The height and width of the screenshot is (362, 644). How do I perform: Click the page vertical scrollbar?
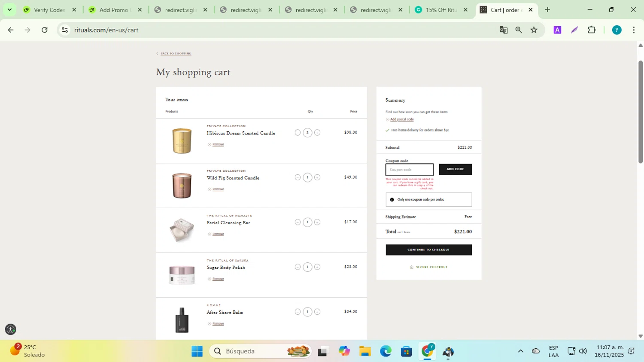tap(641, 112)
